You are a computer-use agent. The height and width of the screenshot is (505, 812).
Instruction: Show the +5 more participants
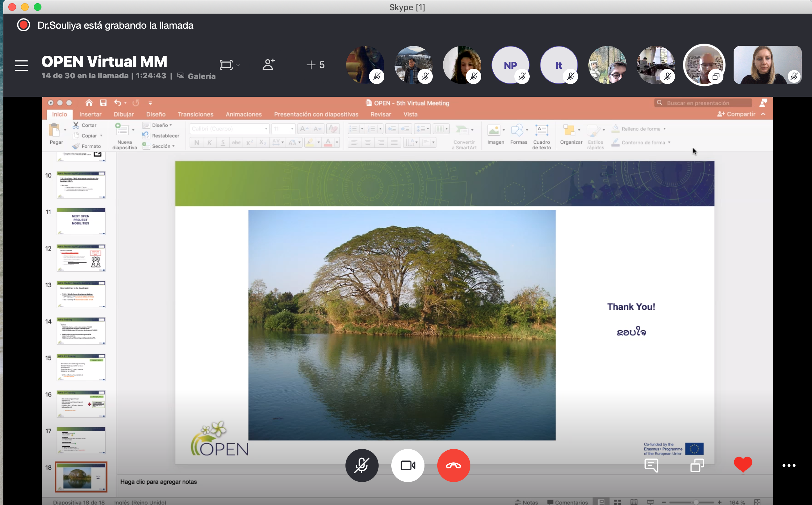click(x=315, y=65)
